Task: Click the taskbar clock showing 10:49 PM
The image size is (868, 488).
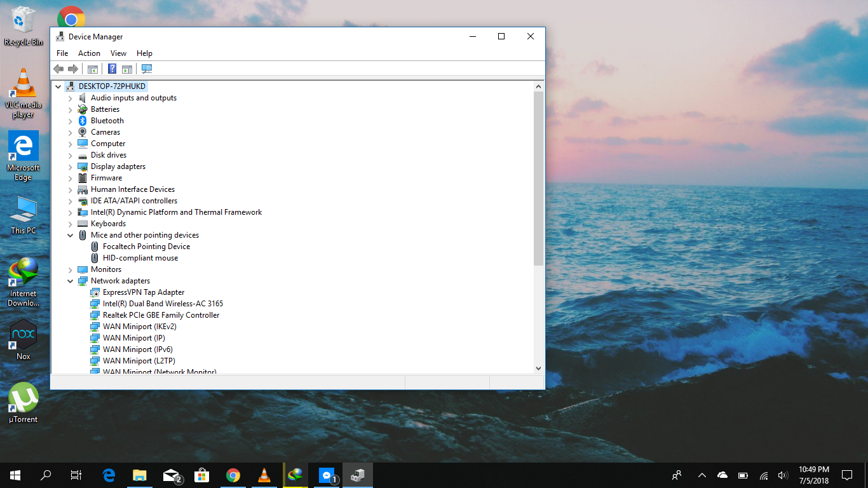Action: tap(814, 475)
